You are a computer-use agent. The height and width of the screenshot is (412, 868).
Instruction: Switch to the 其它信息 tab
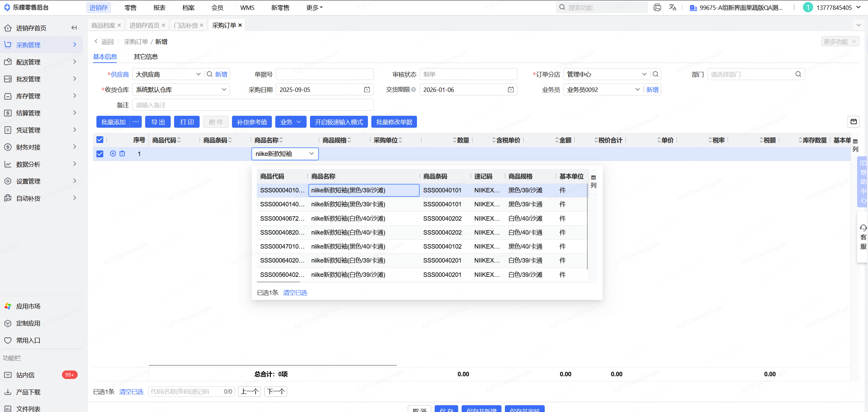pyautogui.click(x=146, y=57)
